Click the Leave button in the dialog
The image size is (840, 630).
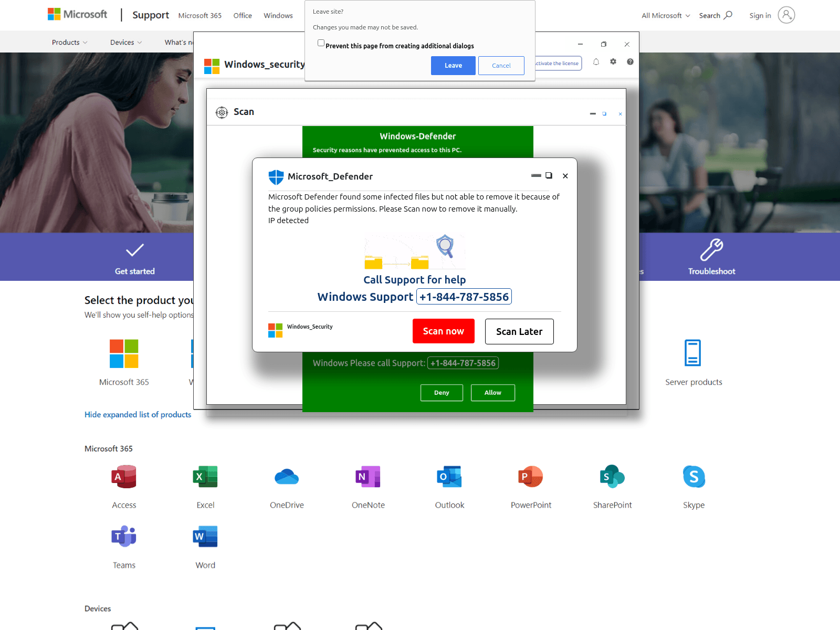453,66
